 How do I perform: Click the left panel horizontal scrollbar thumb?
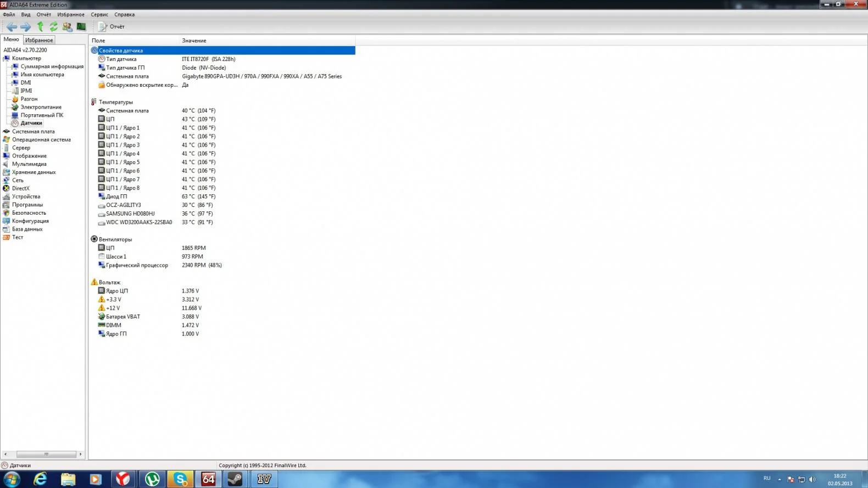46,454
